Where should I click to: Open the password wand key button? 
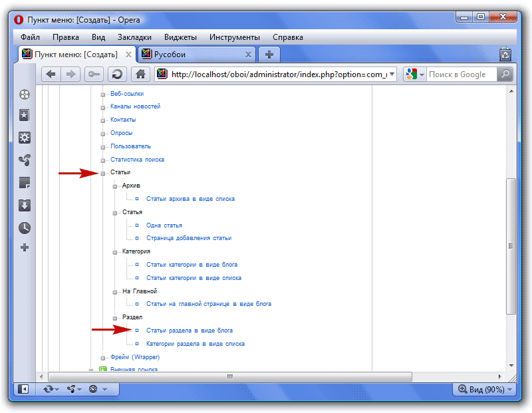[x=94, y=74]
